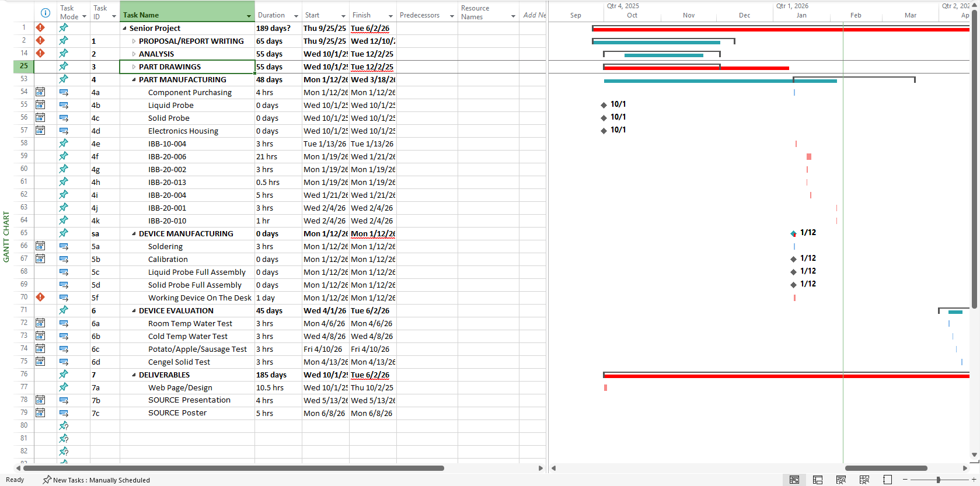Click the zoom slider handle
Image resolution: width=980 pixels, height=486 pixels.
pos(938,480)
